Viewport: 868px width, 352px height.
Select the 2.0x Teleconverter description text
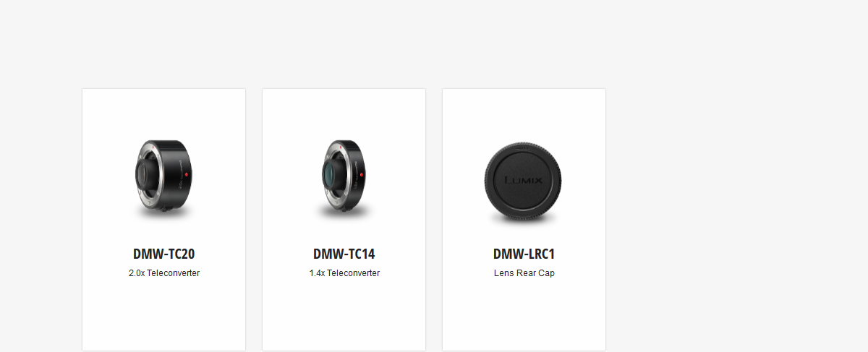[163, 273]
